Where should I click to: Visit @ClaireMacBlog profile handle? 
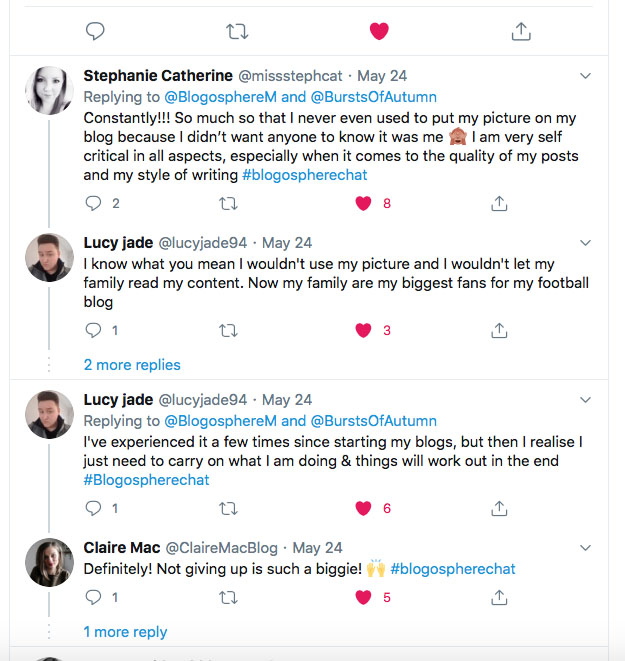point(222,548)
